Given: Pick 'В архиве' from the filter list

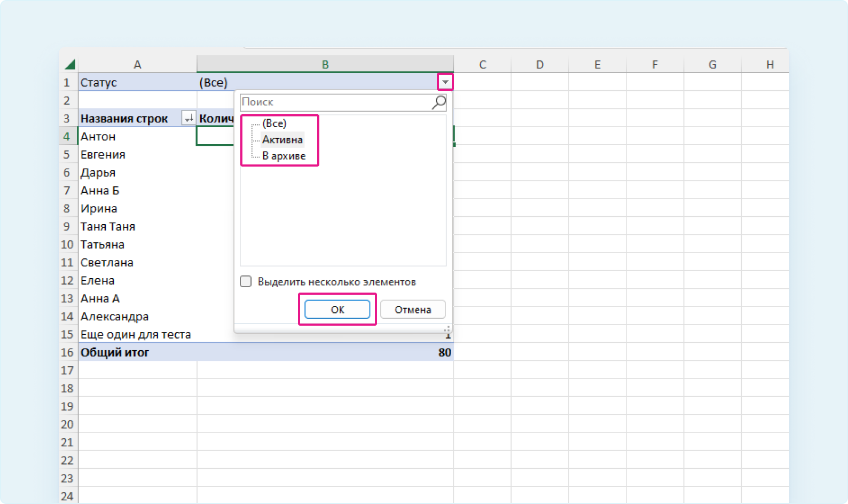Looking at the screenshot, I should (284, 156).
